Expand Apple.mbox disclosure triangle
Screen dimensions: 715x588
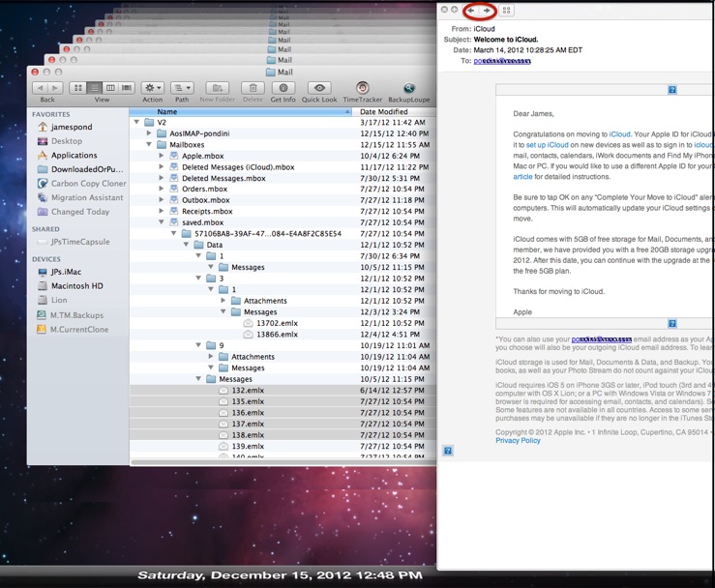[x=161, y=156]
